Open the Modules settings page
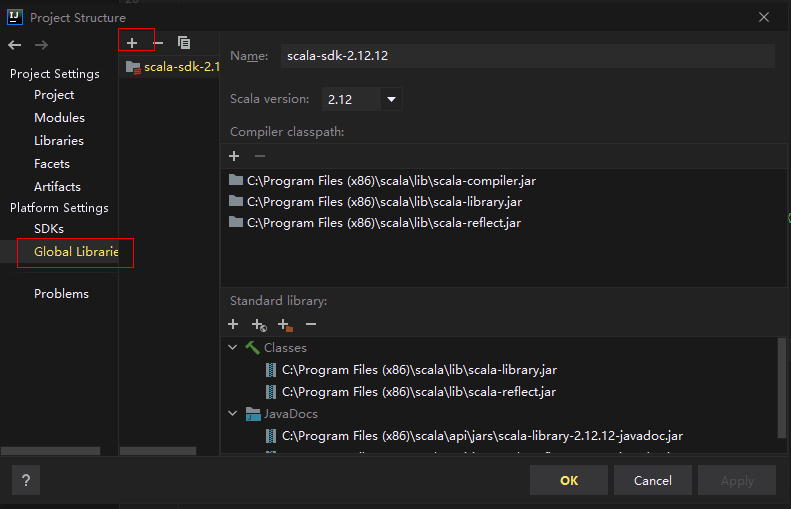This screenshot has width=791, height=509. pos(59,117)
